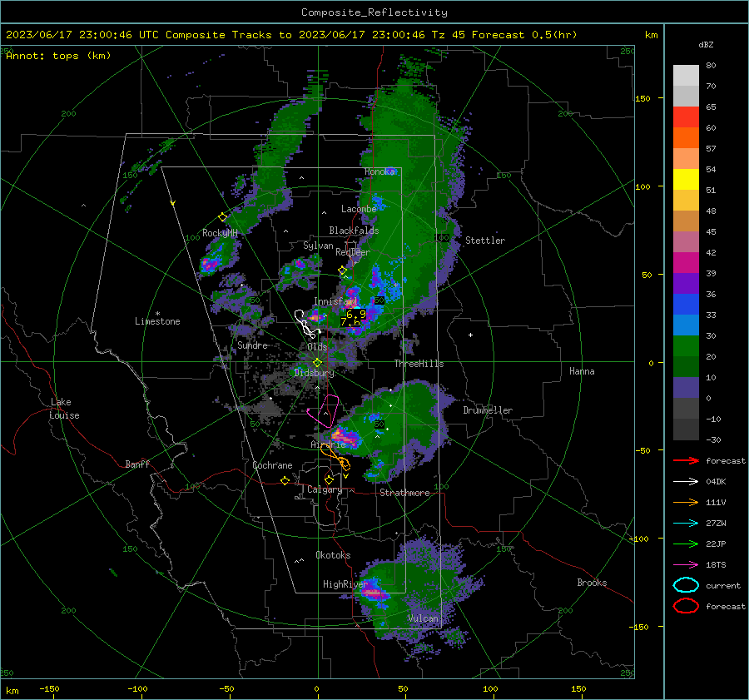Click the ThreeHills city label

tap(419, 364)
